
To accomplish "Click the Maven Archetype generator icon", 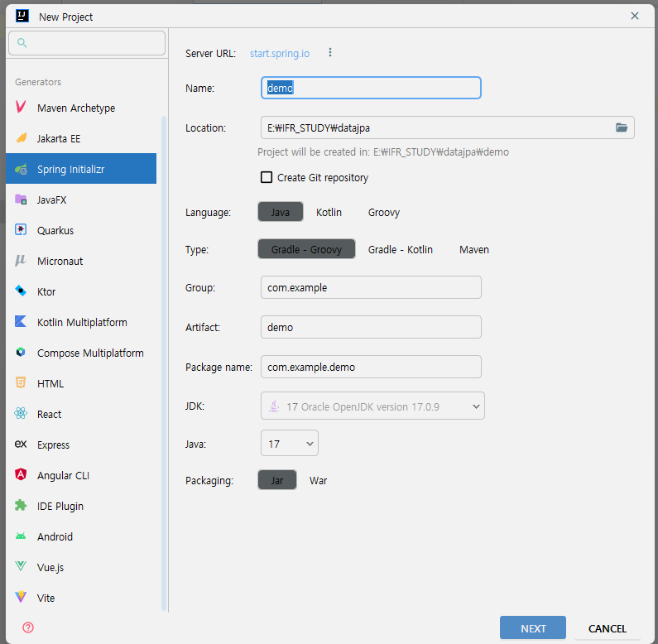I will coord(21,107).
